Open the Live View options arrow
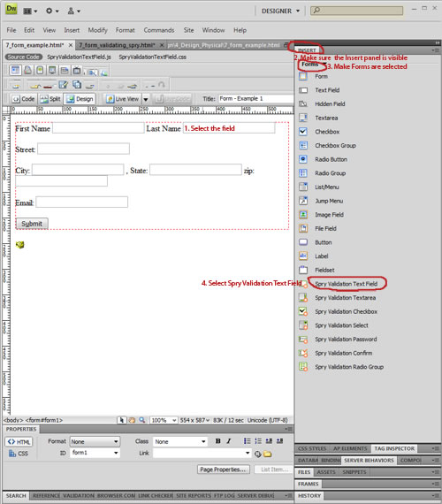The height and width of the screenshot is (504, 442). pos(146,99)
